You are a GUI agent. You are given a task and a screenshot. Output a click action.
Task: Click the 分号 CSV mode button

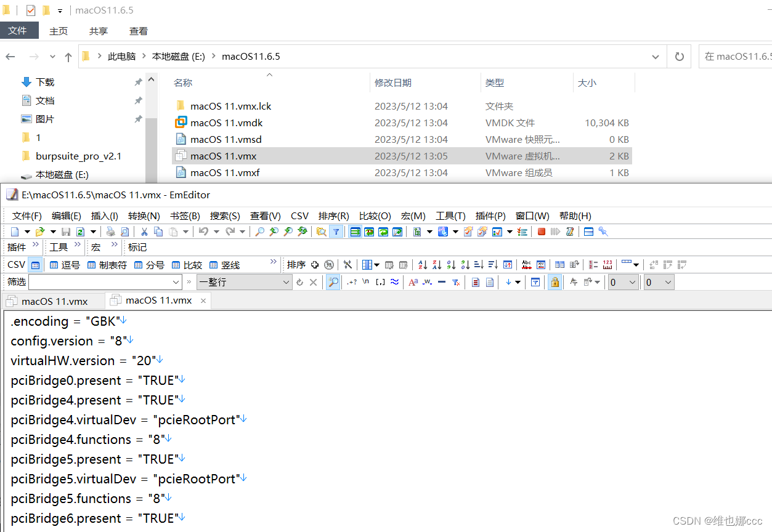pos(150,265)
